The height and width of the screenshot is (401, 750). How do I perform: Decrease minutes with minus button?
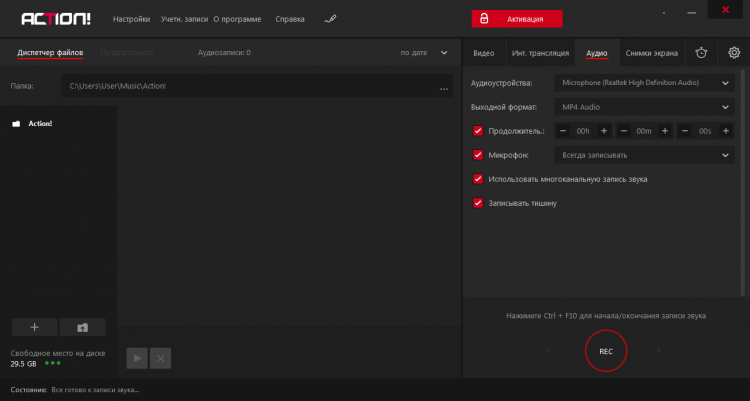click(x=624, y=131)
